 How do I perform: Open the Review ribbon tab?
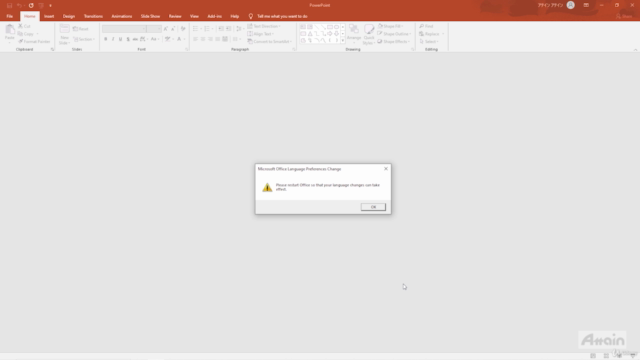click(175, 16)
